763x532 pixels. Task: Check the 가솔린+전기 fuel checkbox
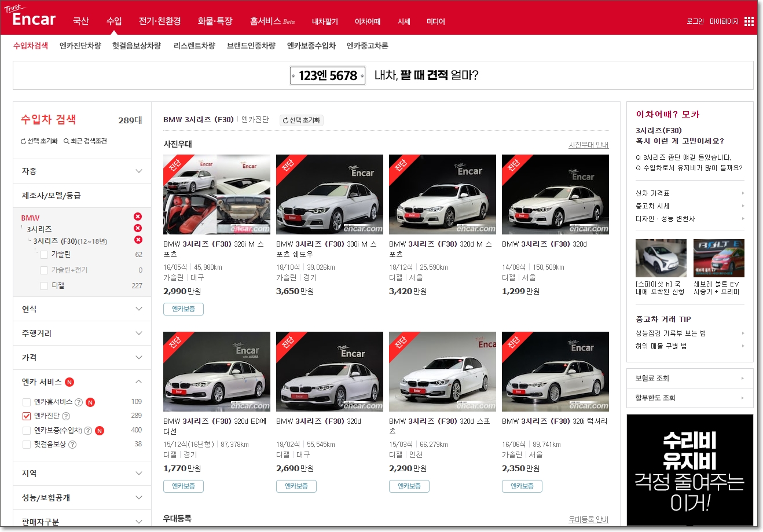click(44, 270)
